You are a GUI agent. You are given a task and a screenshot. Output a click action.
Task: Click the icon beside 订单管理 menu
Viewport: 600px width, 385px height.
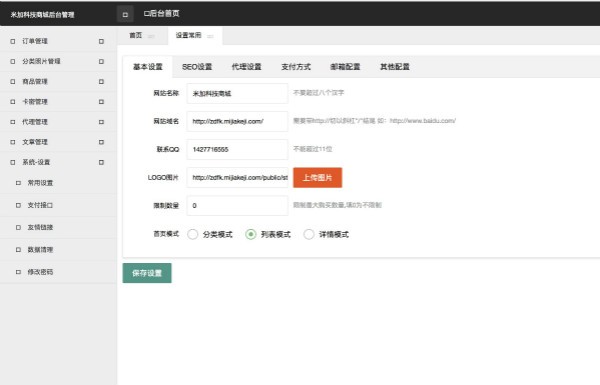point(13,41)
